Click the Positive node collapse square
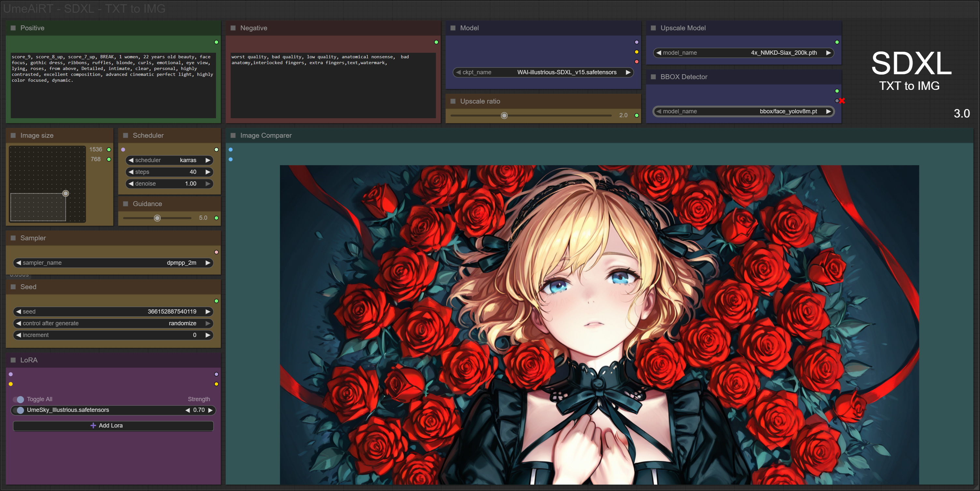Screen dimensions: 980x491 pyautogui.click(x=13, y=28)
